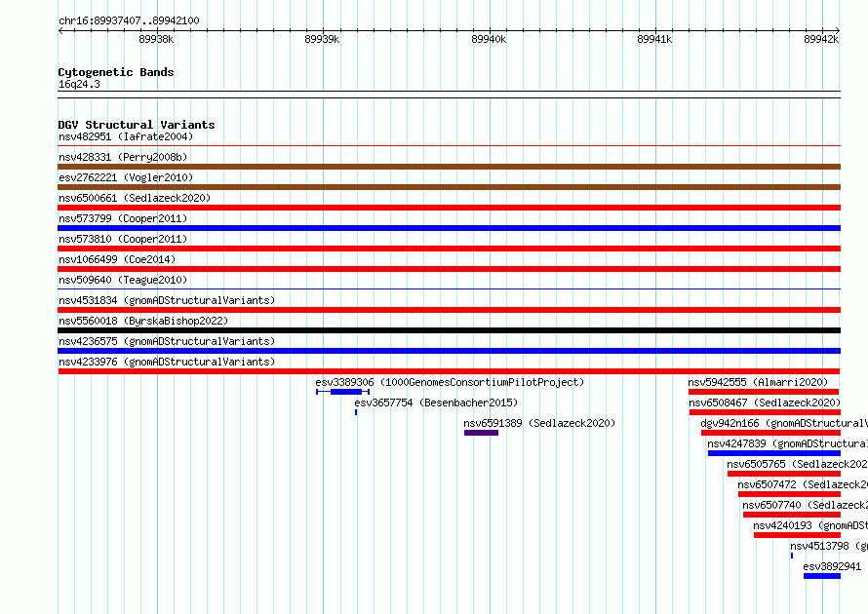The height and width of the screenshot is (614, 868).
Task: Click the right arrow on the ruler
Action: click(x=838, y=30)
